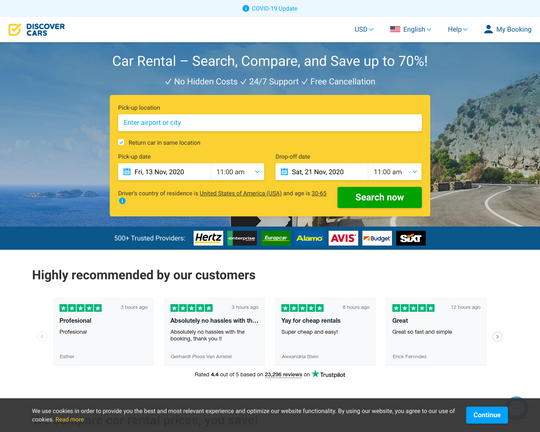Open the COVID-19 Update link
The image size is (540, 432).
tap(274, 9)
